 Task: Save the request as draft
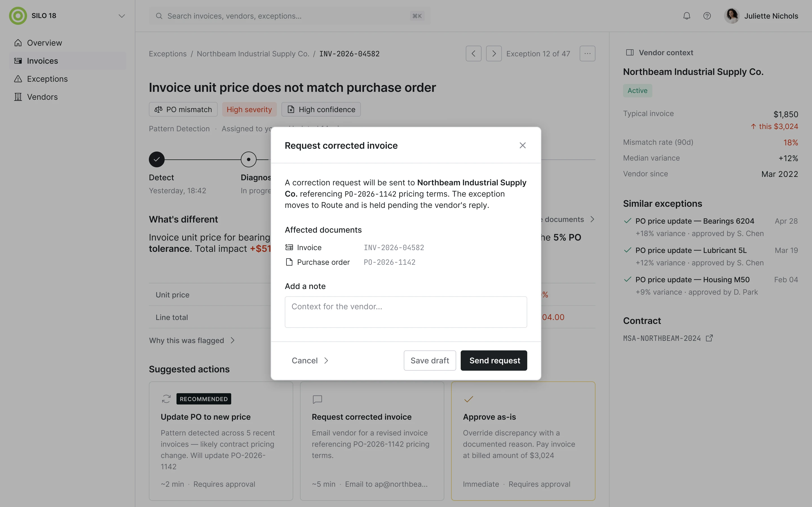tap(429, 361)
